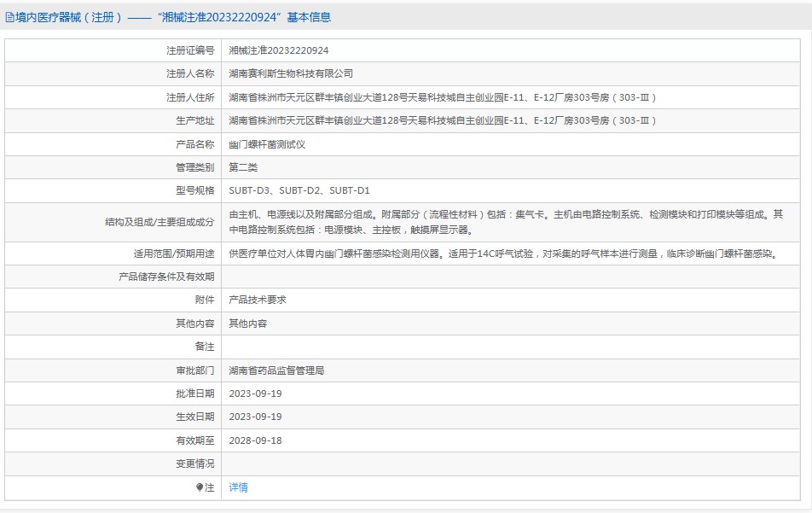Click the address value in the 生产地址 row
This screenshot has width=812, height=513.
(443, 120)
